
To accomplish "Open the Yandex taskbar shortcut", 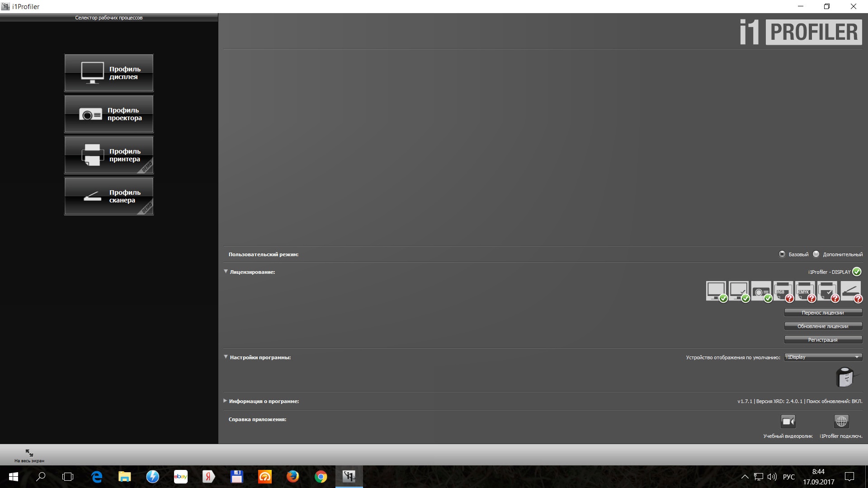I will (209, 477).
